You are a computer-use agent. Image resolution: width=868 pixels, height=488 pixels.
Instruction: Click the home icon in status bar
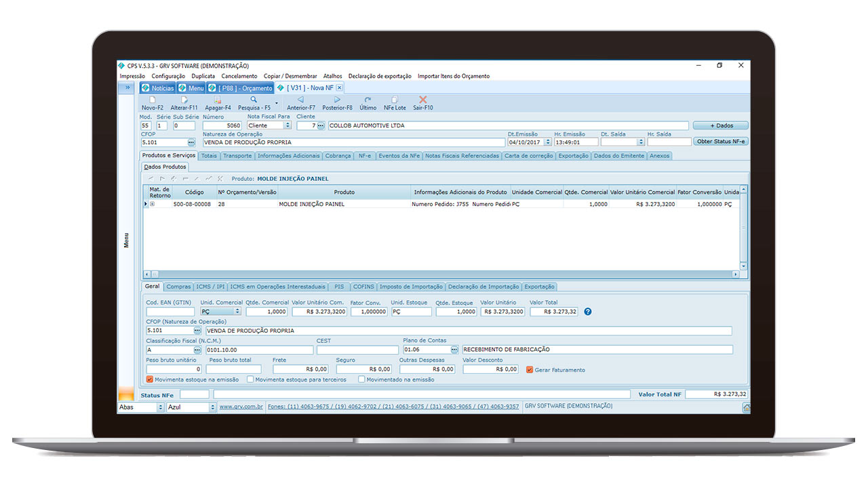pyautogui.click(x=746, y=407)
